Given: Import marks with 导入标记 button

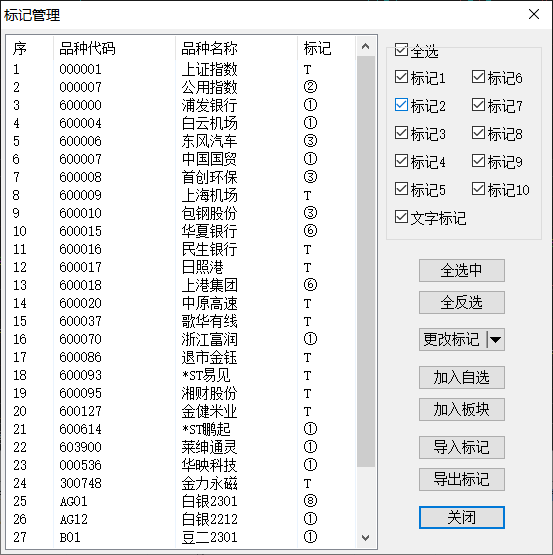Looking at the screenshot, I should tap(462, 447).
